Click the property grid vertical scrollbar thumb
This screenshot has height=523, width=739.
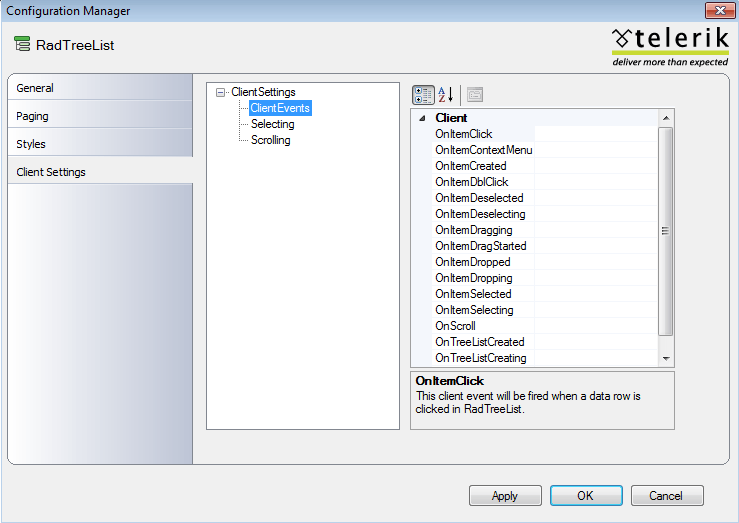coord(665,231)
